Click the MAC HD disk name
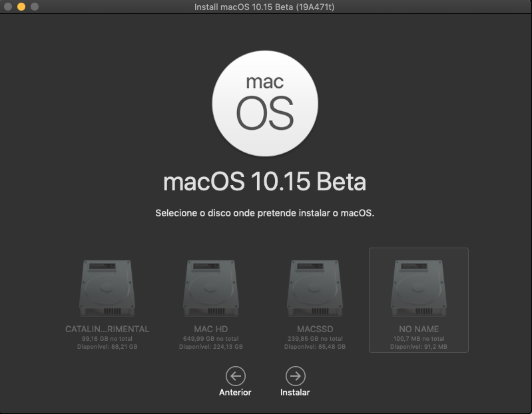Image resolution: width=532 pixels, height=414 pixels. coord(210,329)
